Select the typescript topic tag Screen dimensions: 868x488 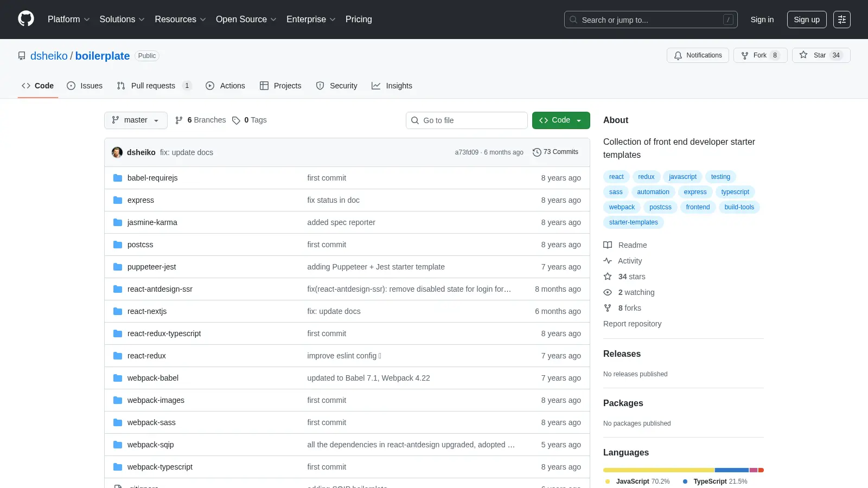(x=735, y=192)
